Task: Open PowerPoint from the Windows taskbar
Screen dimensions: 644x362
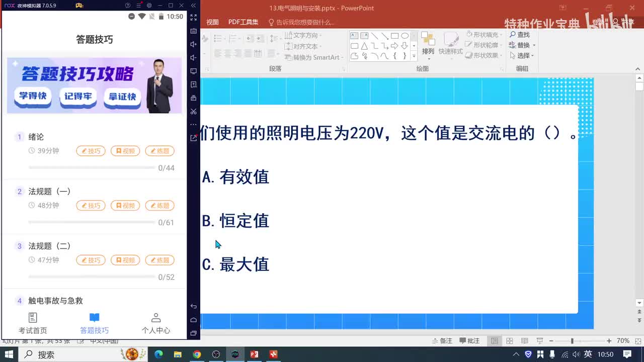Action: tap(254, 354)
